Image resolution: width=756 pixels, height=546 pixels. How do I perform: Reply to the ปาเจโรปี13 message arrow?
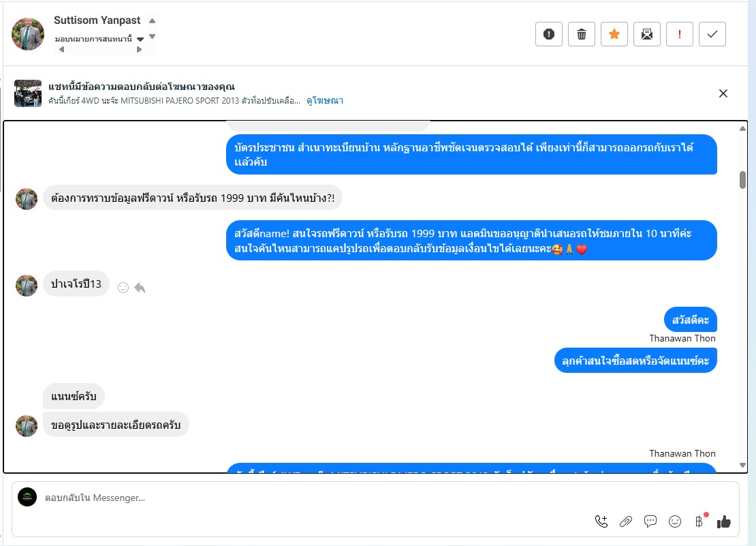pos(140,288)
